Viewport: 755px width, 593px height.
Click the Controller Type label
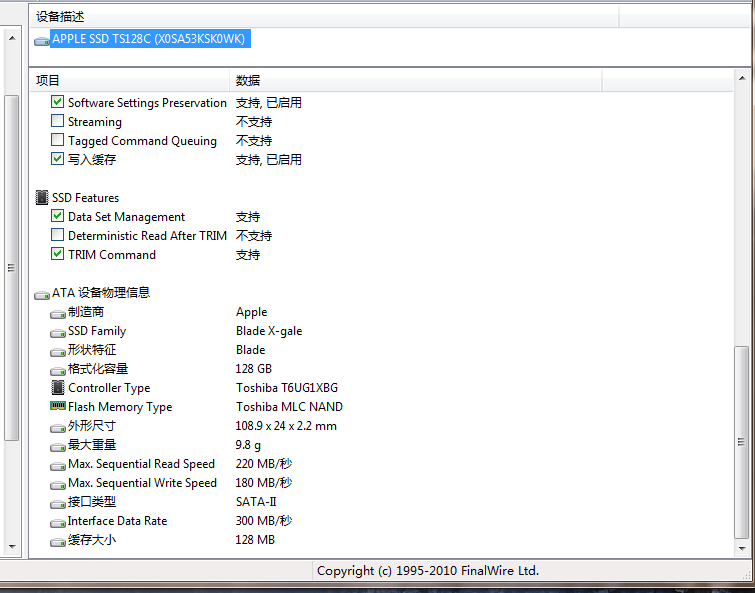tap(109, 388)
